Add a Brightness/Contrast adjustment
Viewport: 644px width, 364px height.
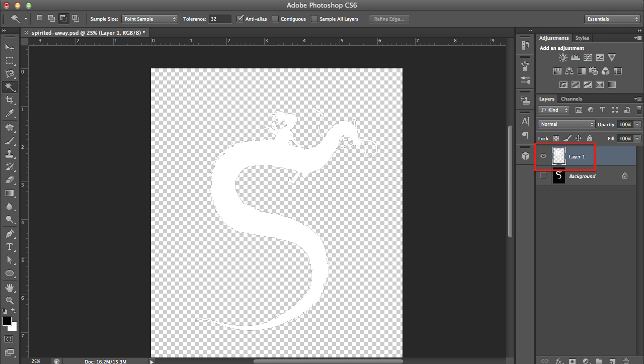tap(563, 58)
